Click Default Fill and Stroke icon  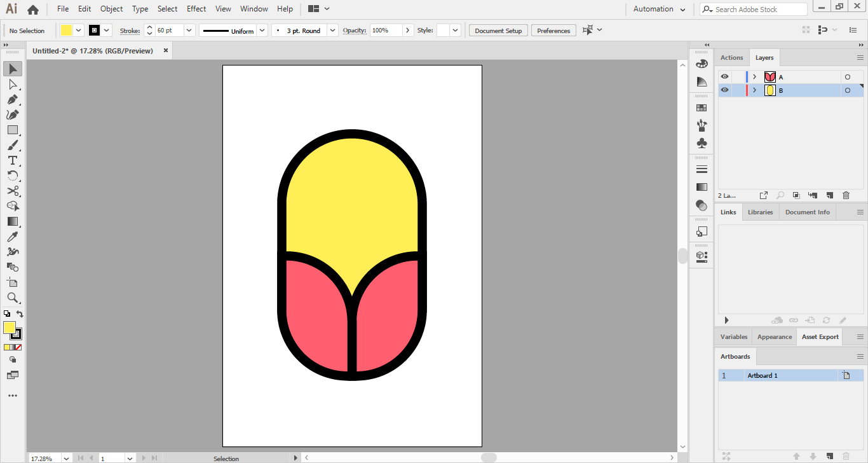click(7, 314)
